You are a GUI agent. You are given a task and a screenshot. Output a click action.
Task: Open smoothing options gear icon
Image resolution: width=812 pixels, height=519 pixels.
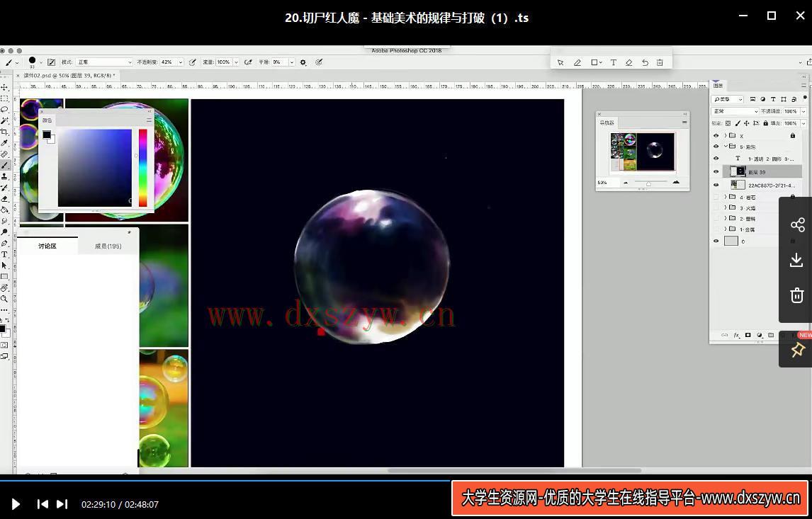tap(303, 62)
